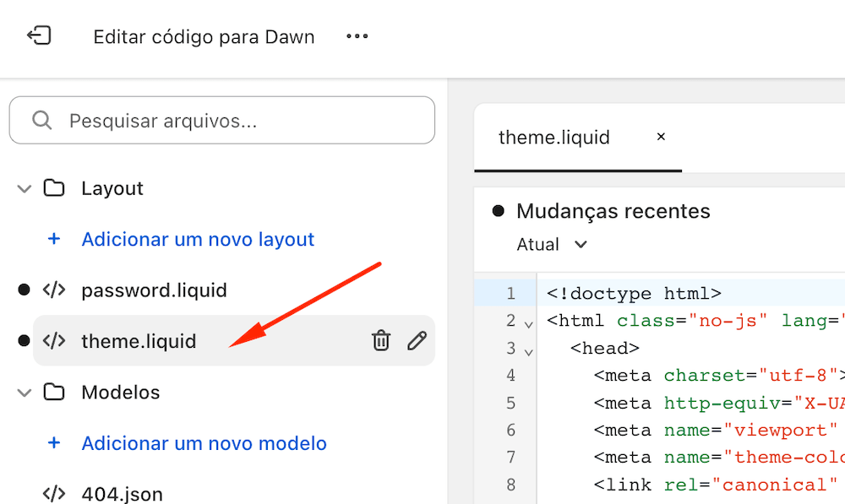The image size is (845, 504).
Task: Click the Mudanças recentes heading
Action: 613,211
